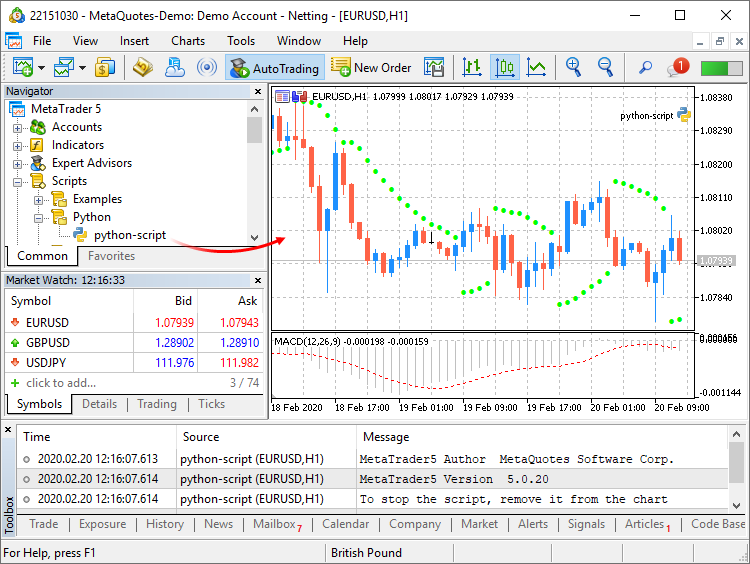Click the signals radio wave icon

pyautogui.click(x=207, y=67)
